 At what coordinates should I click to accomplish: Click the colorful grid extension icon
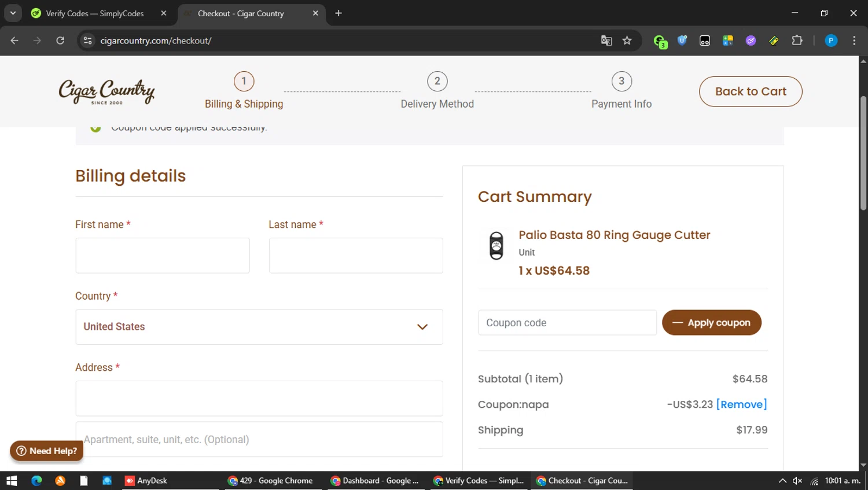point(728,40)
